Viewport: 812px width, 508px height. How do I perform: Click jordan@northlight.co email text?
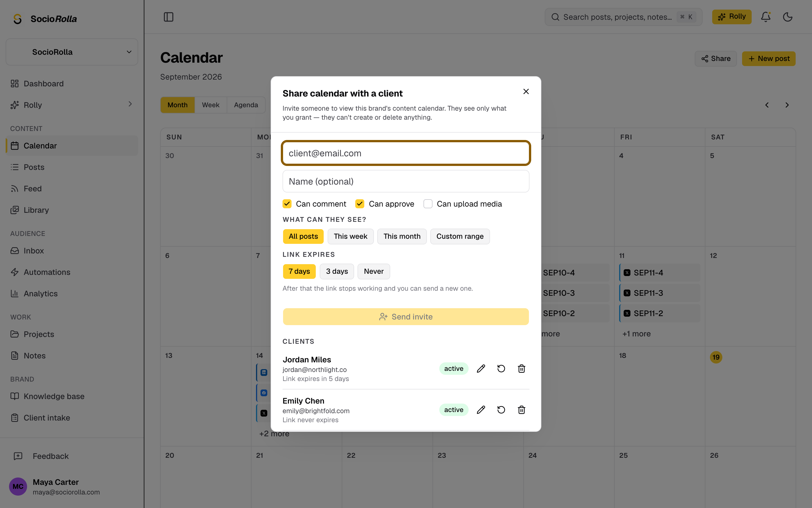coord(314,370)
